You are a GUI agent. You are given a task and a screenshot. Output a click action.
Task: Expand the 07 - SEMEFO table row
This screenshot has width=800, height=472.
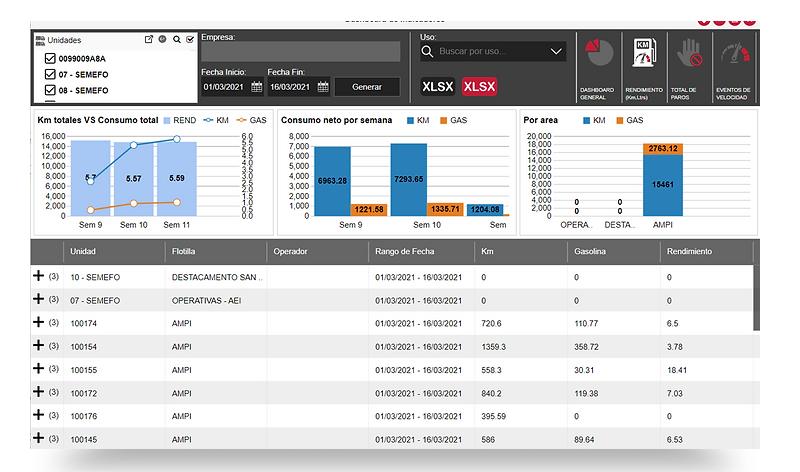(38, 299)
